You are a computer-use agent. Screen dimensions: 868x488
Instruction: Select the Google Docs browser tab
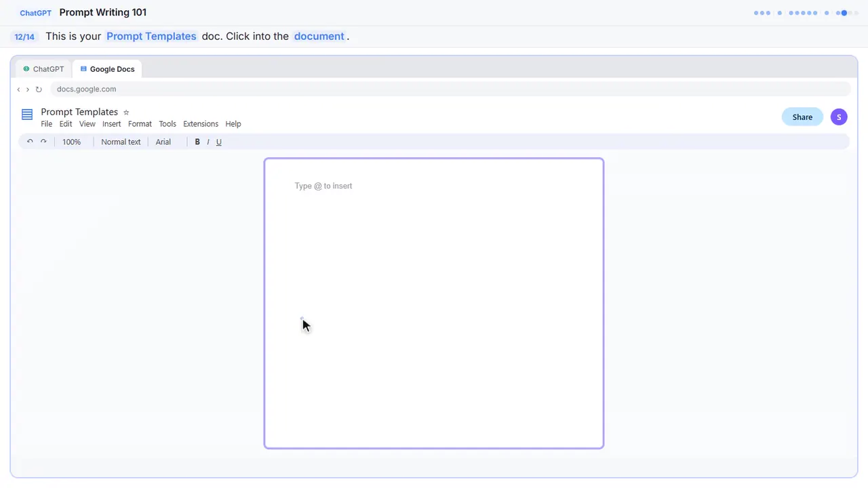tap(107, 69)
